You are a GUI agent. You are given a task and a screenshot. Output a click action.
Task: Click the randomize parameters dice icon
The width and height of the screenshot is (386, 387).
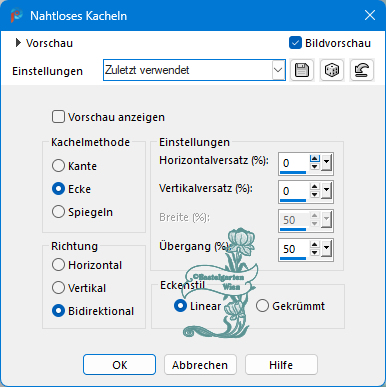tap(332, 70)
